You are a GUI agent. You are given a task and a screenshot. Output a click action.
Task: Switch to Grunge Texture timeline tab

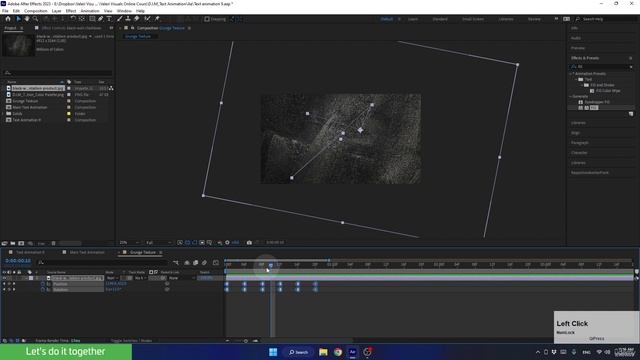(142, 252)
